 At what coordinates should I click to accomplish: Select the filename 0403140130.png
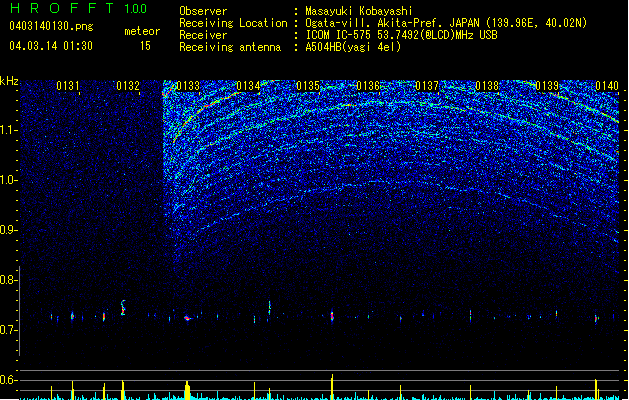(x=51, y=26)
